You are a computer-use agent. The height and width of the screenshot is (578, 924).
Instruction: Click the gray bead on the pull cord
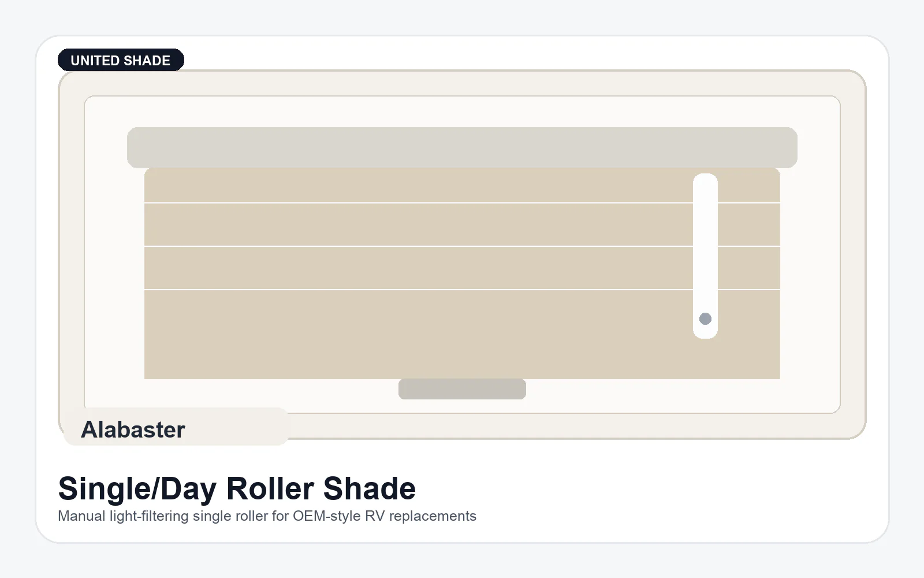(705, 318)
